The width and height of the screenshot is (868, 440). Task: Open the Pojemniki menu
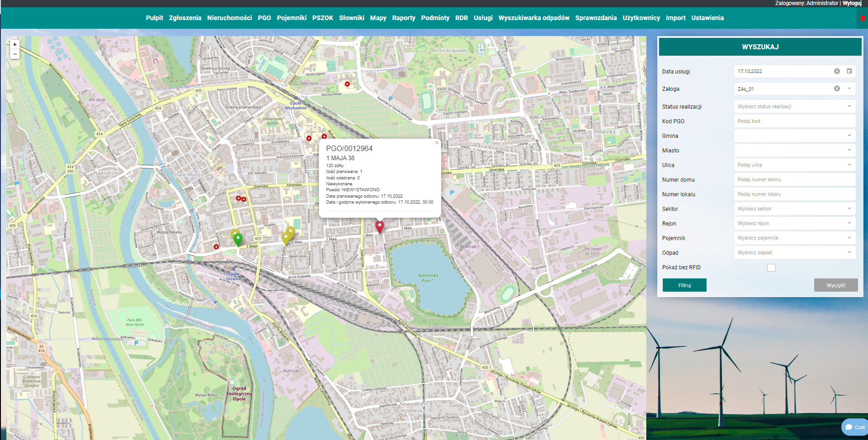(291, 18)
